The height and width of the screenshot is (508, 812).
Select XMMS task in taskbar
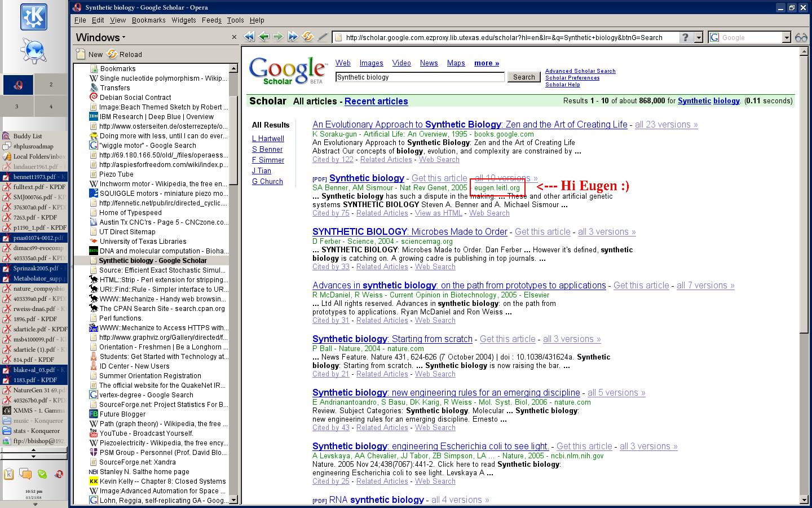tap(34, 410)
